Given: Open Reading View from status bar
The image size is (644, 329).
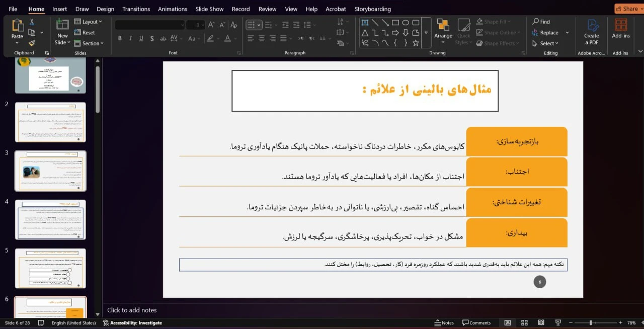Looking at the screenshot, I should [x=541, y=323].
